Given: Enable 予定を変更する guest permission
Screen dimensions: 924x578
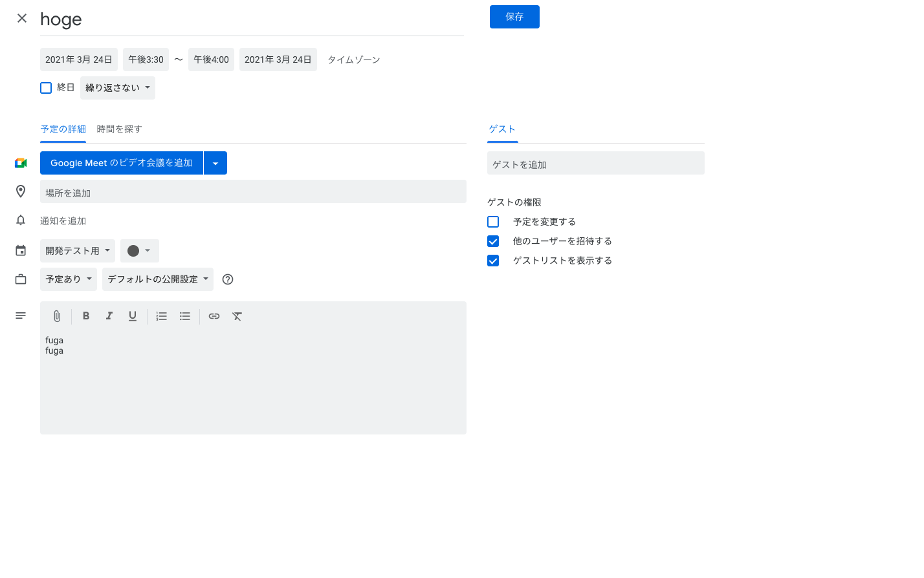Looking at the screenshot, I should [x=493, y=222].
